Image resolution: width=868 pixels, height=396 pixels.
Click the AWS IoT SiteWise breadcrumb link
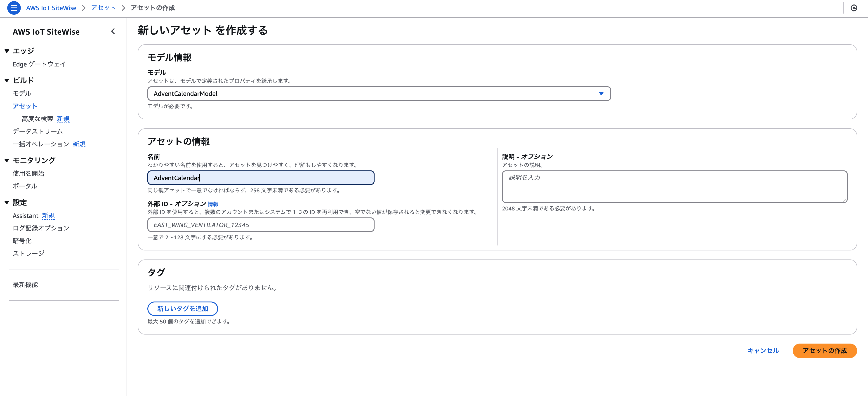51,8
